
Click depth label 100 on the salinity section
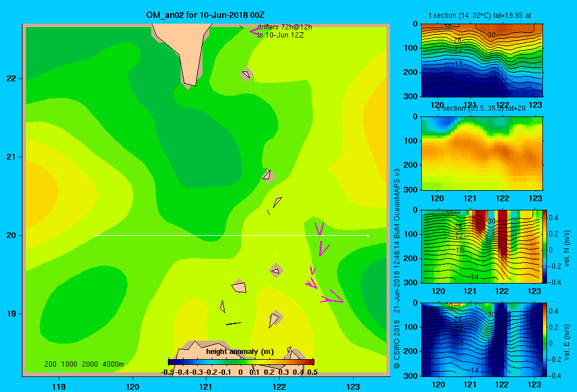[x=412, y=141]
